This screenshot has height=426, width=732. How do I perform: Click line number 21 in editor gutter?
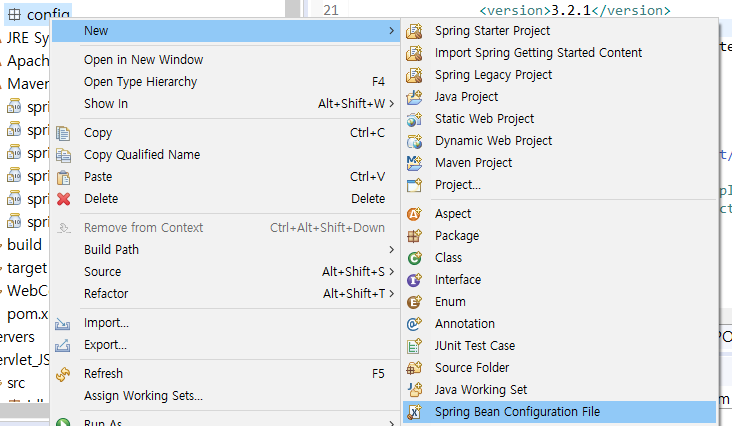click(x=331, y=10)
